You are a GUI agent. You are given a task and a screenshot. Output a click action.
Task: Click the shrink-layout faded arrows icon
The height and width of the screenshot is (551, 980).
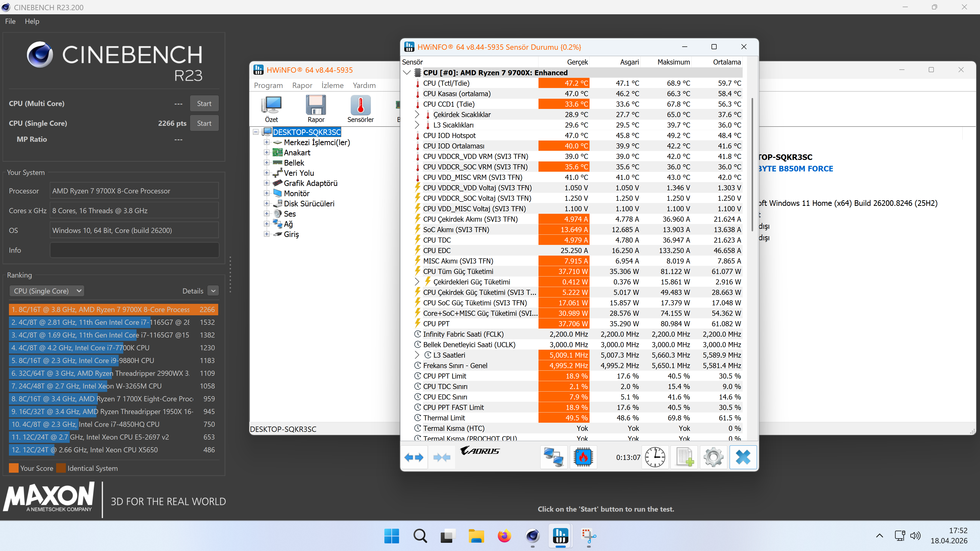pyautogui.click(x=442, y=457)
